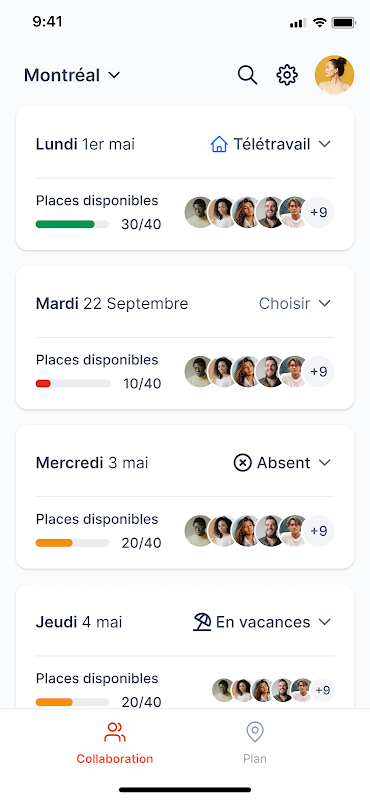Open settings via gear icon
The image size is (370, 800).
287,75
